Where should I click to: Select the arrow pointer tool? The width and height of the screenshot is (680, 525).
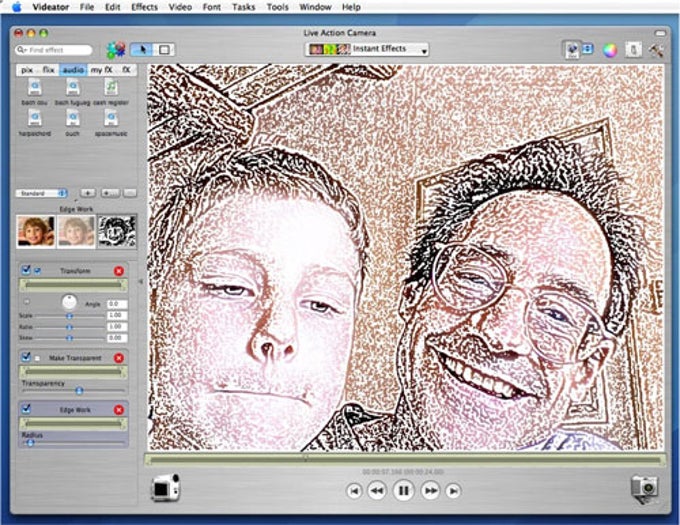coord(142,50)
